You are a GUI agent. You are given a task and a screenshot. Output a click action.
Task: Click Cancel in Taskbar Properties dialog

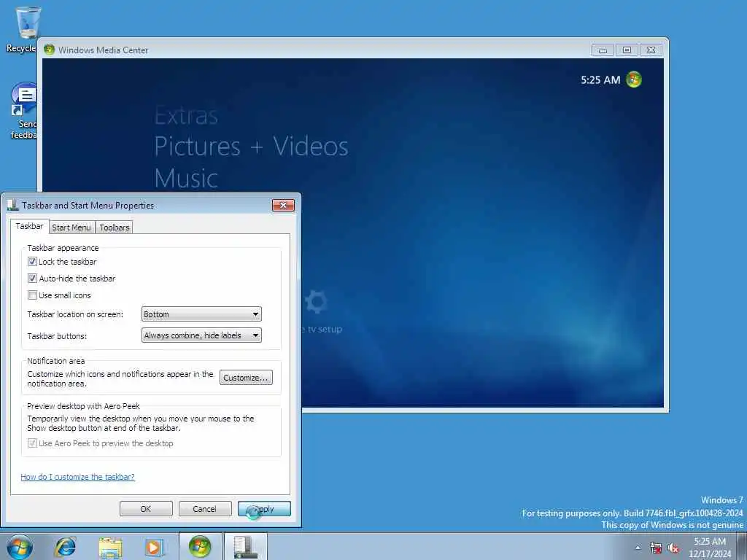205,508
